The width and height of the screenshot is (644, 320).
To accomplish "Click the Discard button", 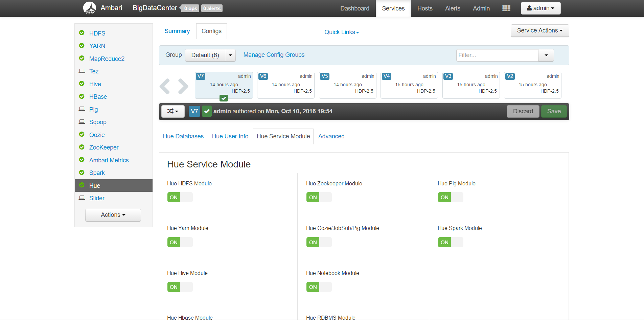I will click(x=523, y=111).
